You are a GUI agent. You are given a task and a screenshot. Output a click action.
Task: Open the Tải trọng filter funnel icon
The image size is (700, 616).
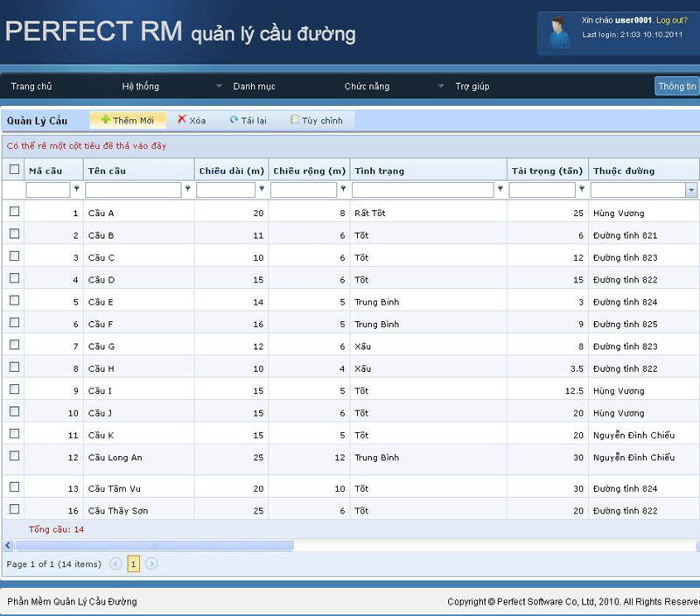point(582,189)
